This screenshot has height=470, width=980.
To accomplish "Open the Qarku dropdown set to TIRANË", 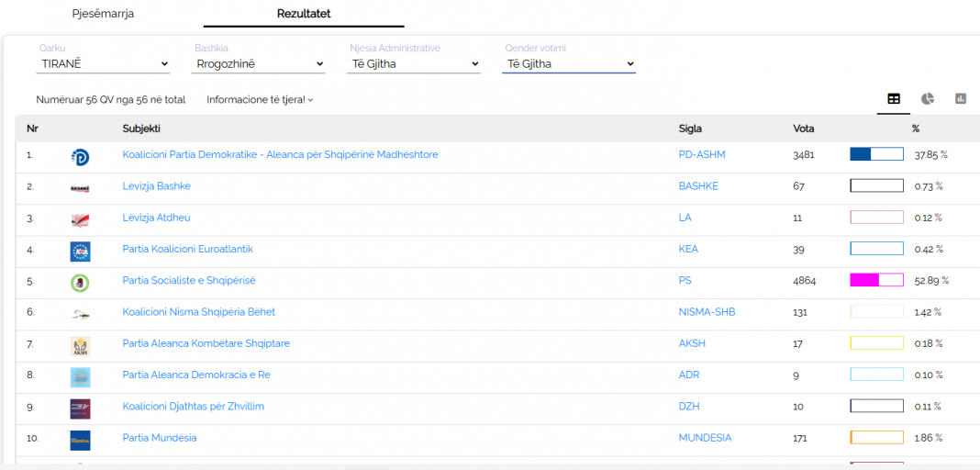I will [103, 63].
